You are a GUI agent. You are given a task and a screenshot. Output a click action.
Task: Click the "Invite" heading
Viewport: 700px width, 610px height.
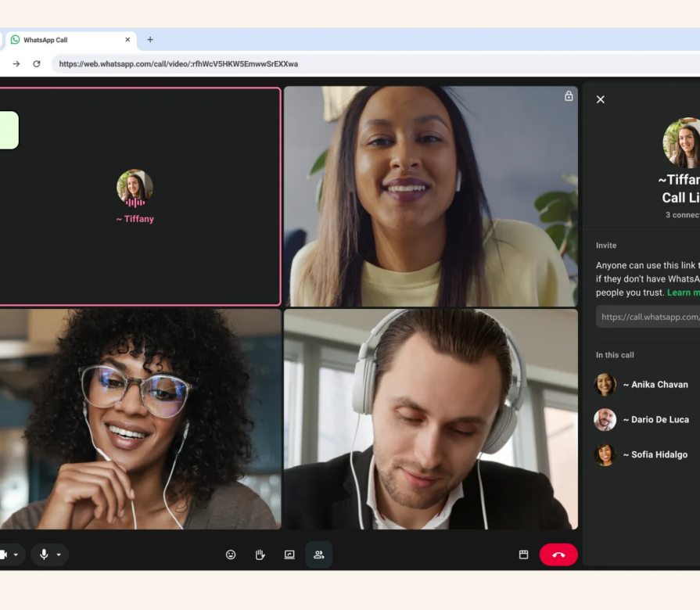tap(606, 246)
